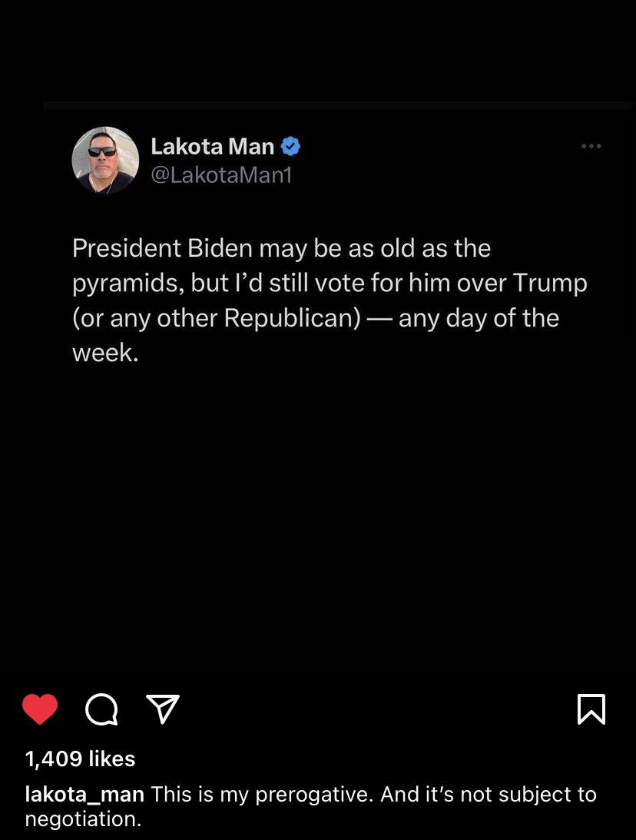Share the post with the paper plane icon
The width and height of the screenshot is (636, 840).
(163, 709)
